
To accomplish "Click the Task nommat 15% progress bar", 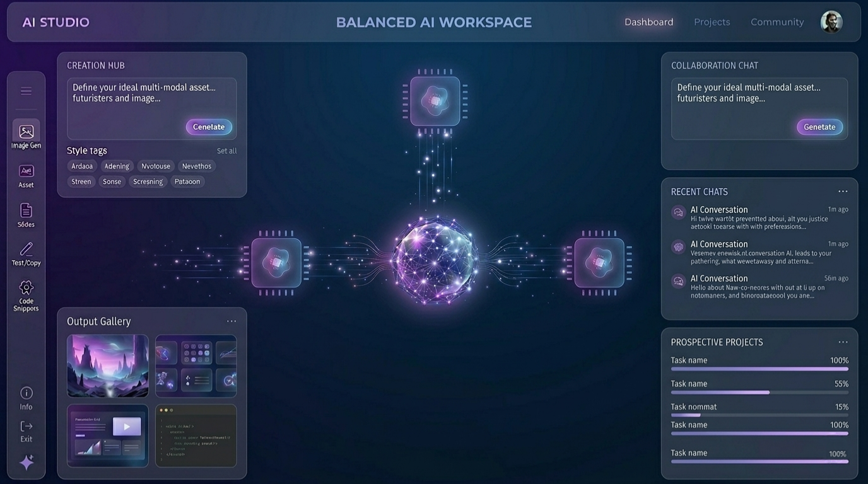I will pos(759,415).
